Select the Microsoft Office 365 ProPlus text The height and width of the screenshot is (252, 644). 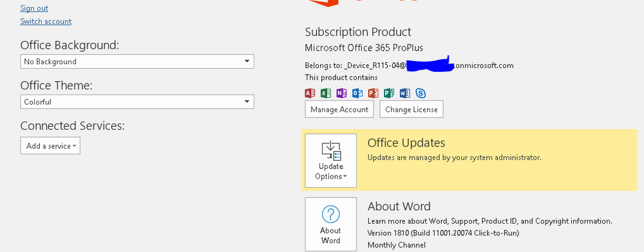pyautogui.click(x=364, y=48)
